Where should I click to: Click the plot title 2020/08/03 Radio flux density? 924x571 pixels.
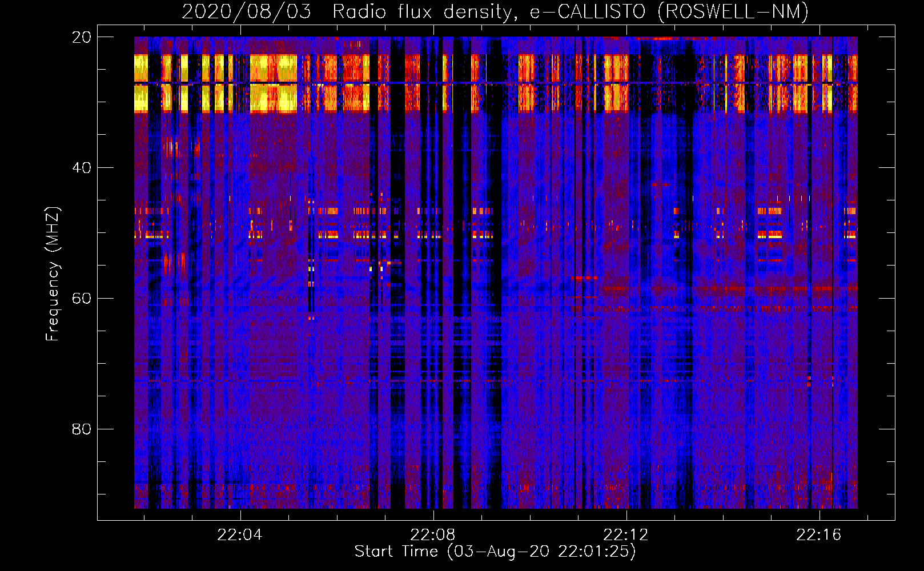(x=495, y=11)
